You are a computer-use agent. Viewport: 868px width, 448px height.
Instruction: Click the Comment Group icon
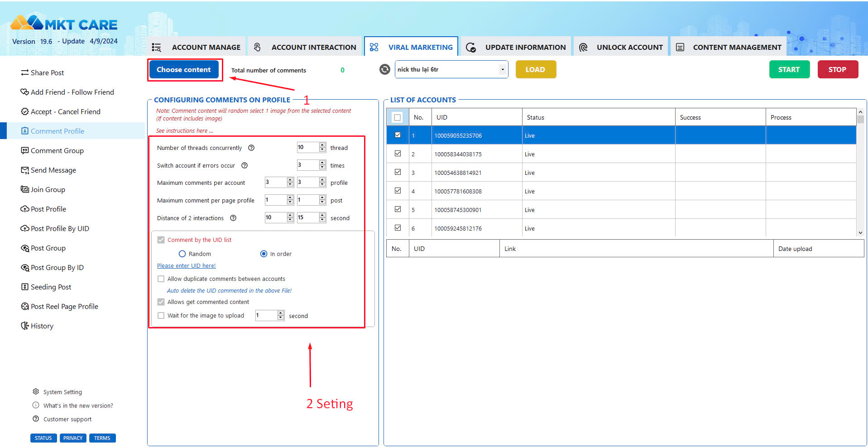click(x=25, y=150)
